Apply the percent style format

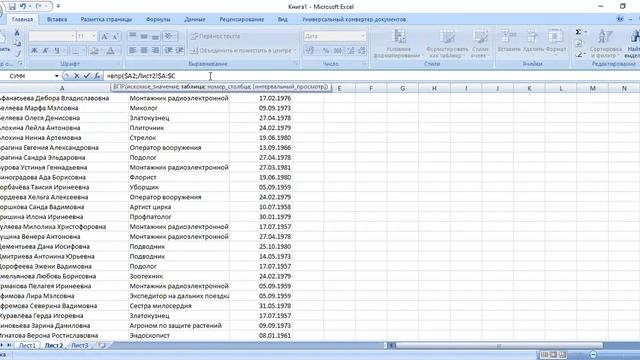tap(326, 51)
